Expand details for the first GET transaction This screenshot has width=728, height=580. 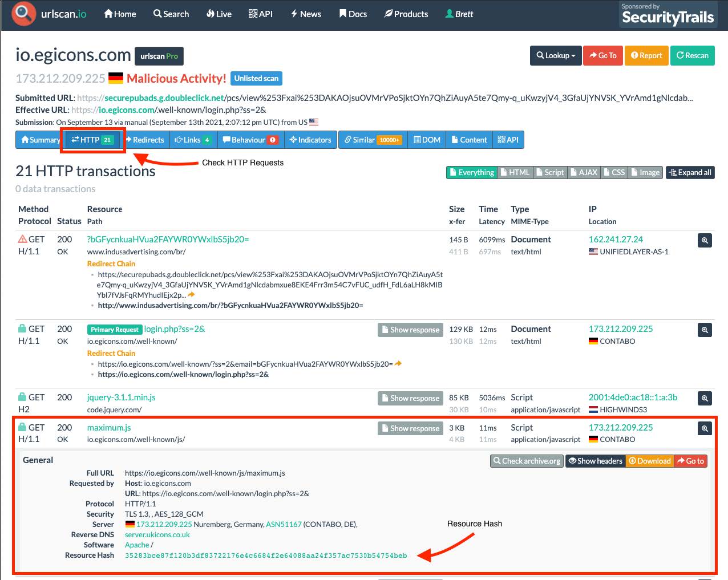705,240
